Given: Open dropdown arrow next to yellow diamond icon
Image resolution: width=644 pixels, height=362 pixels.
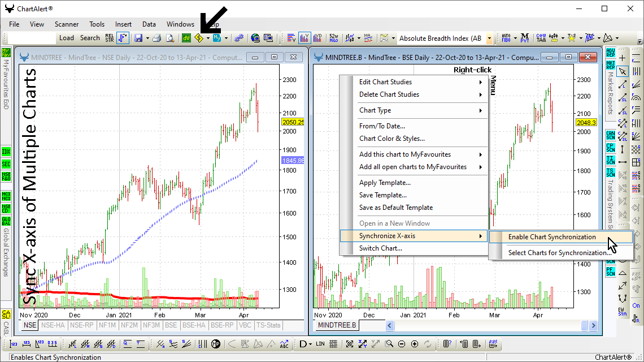Looking at the screenshot, I should (208, 38).
